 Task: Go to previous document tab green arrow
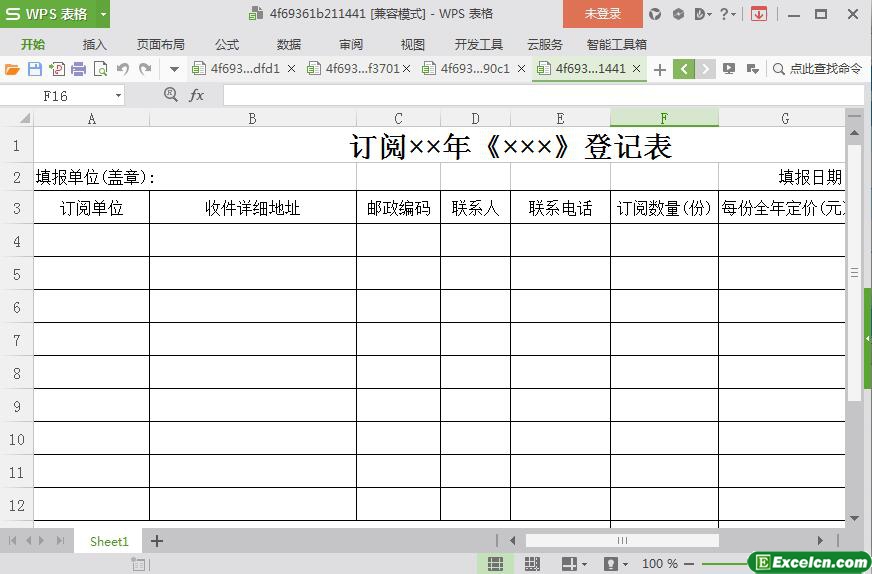(x=683, y=69)
